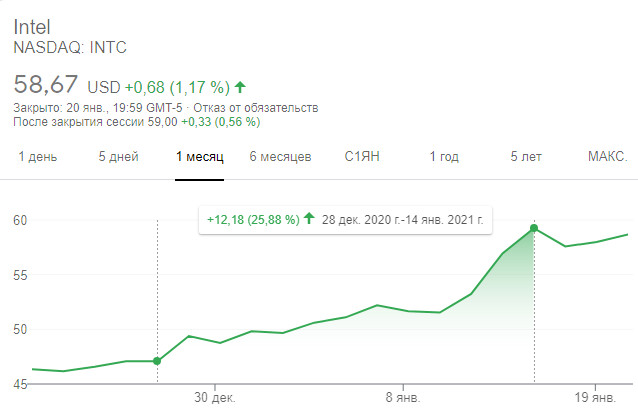This screenshot has width=638, height=413.
Task: Open the "6 месяцев" chart range
Action: click(280, 157)
